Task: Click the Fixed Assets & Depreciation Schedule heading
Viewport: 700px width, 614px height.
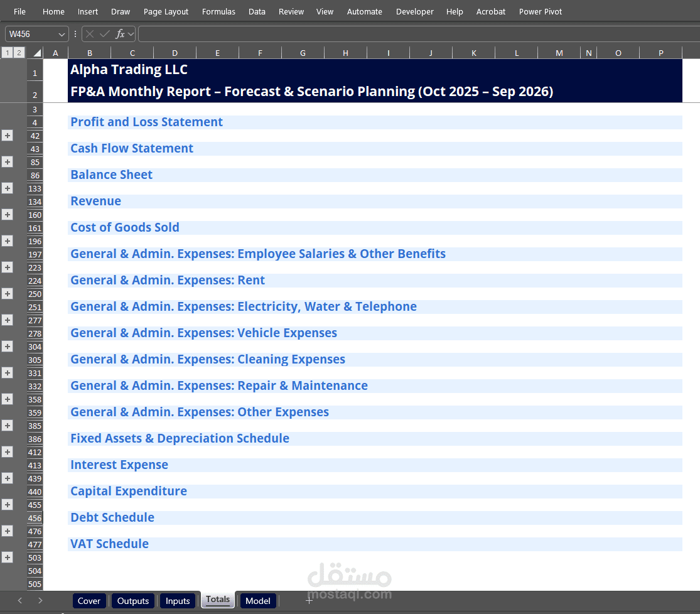Action: click(x=180, y=438)
